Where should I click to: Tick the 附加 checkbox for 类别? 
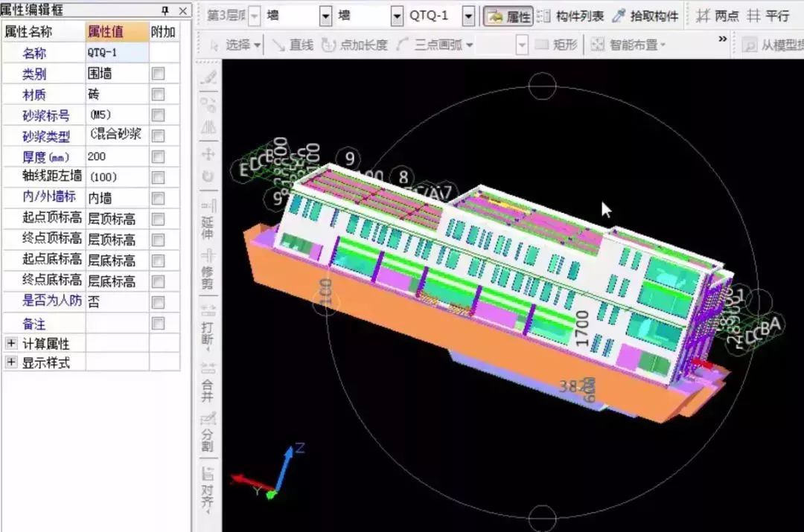(158, 74)
